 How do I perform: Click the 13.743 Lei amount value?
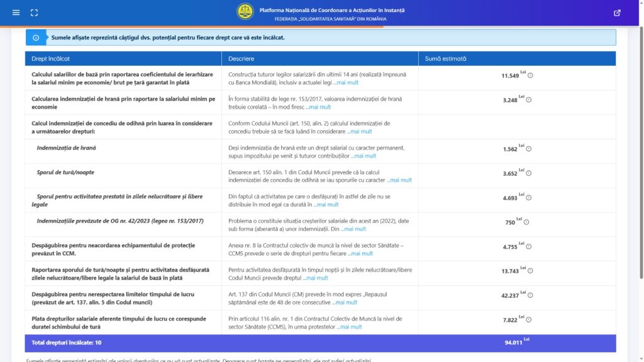coord(509,271)
